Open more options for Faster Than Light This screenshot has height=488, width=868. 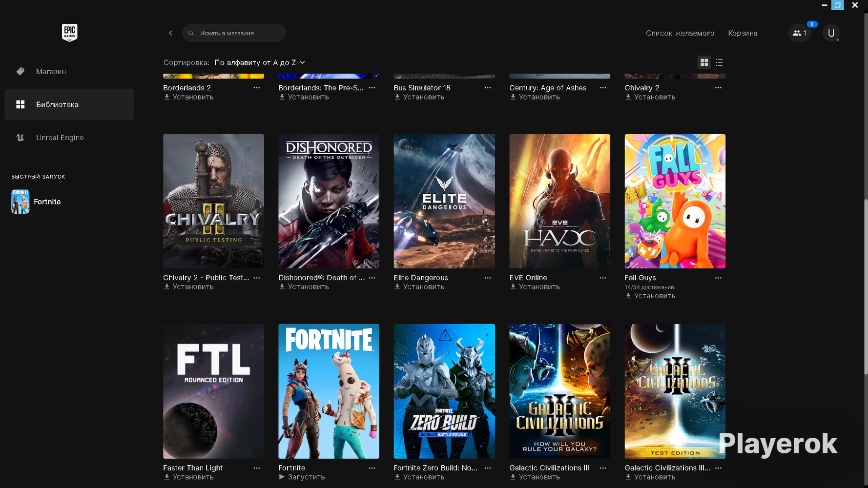pyautogui.click(x=257, y=468)
